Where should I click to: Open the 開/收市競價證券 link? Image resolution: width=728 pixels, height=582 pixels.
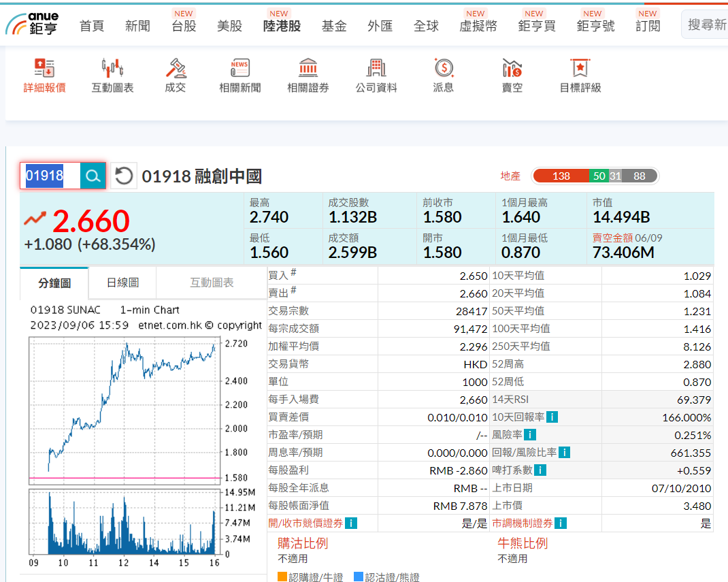(x=305, y=523)
